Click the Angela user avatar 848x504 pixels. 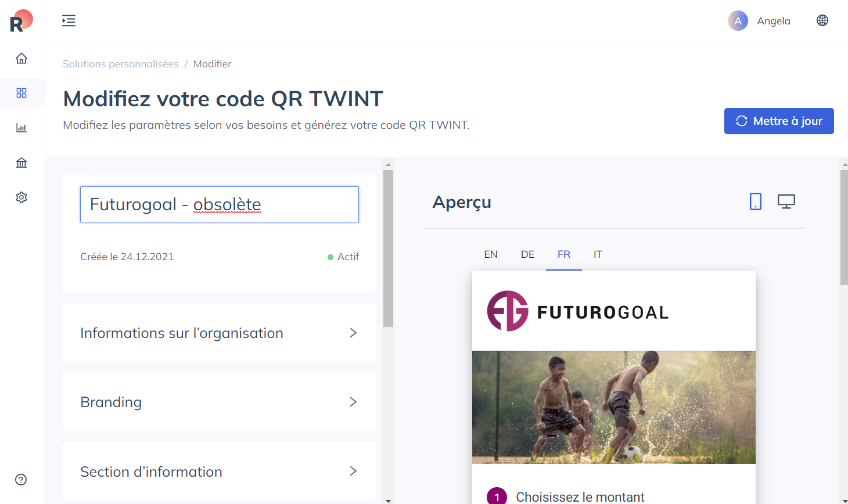(738, 21)
